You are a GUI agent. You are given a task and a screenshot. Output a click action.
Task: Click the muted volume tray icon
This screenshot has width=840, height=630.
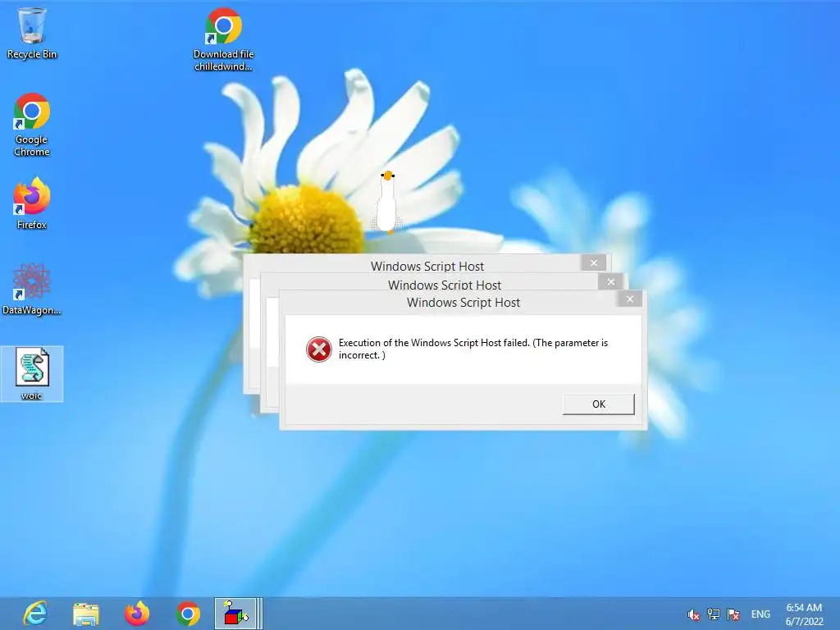pyautogui.click(x=693, y=614)
